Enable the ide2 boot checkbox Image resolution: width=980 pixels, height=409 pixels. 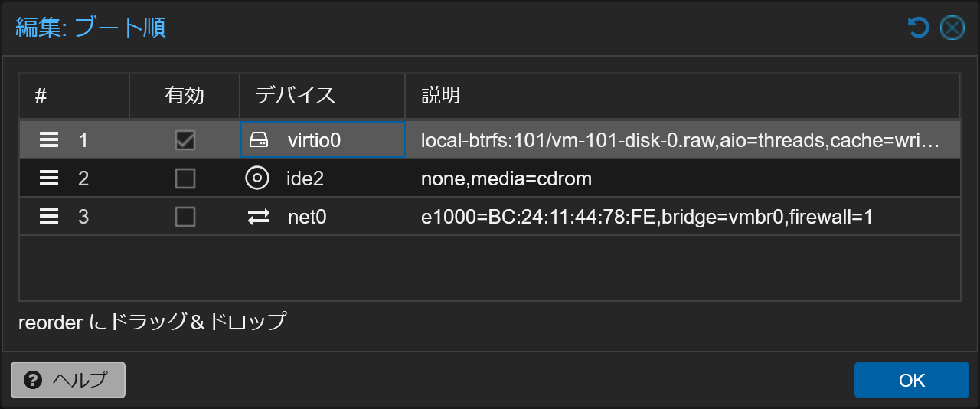click(185, 178)
